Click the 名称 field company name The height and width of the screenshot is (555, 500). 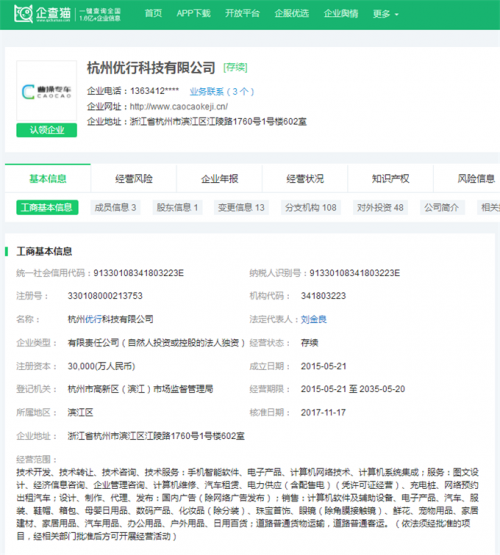point(110,319)
